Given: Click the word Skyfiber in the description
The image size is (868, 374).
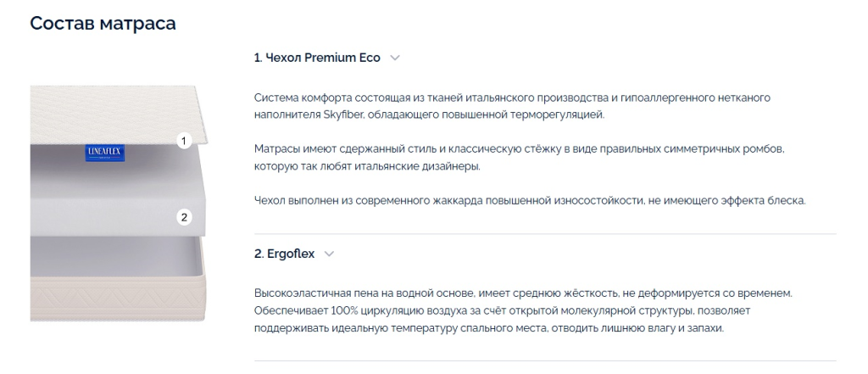Looking at the screenshot, I should pyautogui.click(x=343, y=115).
